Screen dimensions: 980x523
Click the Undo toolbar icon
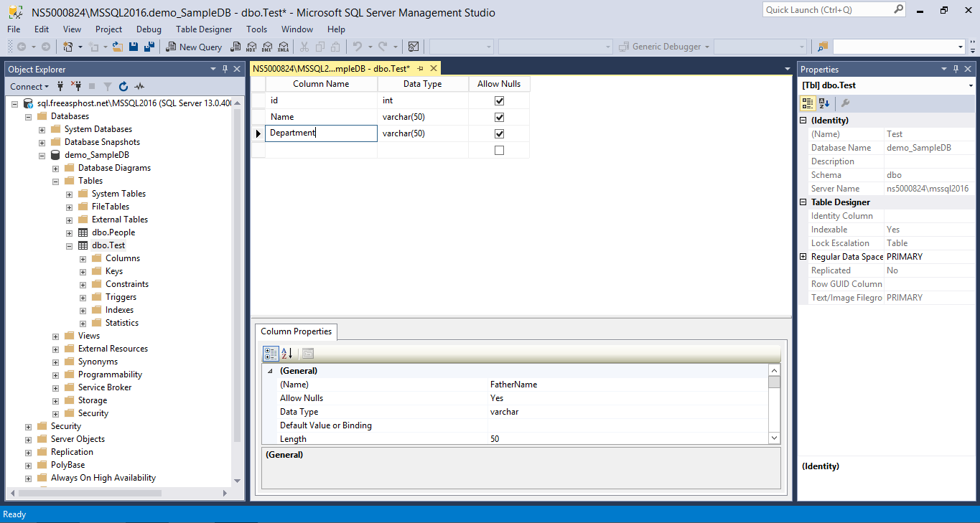click(357, 47)
